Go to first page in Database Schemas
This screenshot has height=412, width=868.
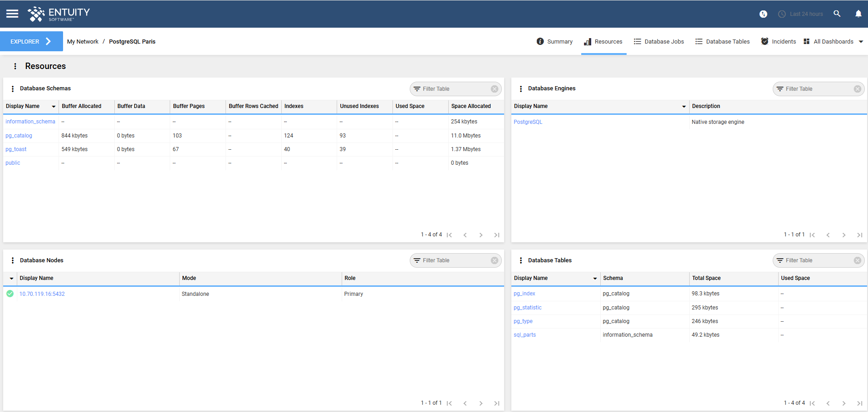coord(449,235)
